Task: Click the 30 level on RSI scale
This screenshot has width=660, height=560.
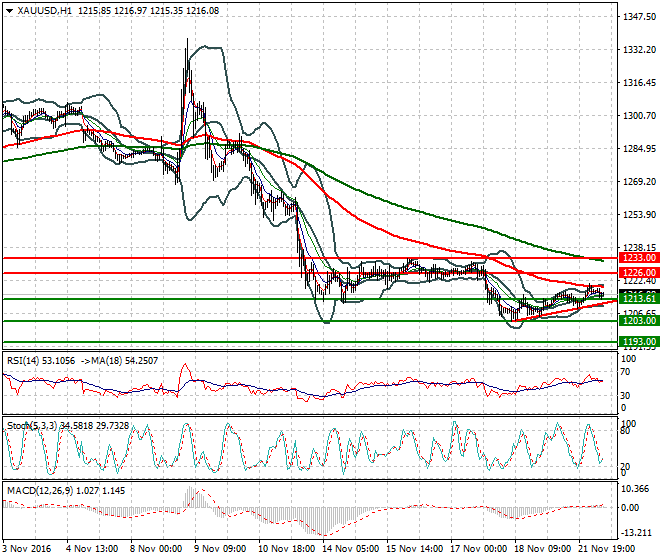Action: point(625,395)
